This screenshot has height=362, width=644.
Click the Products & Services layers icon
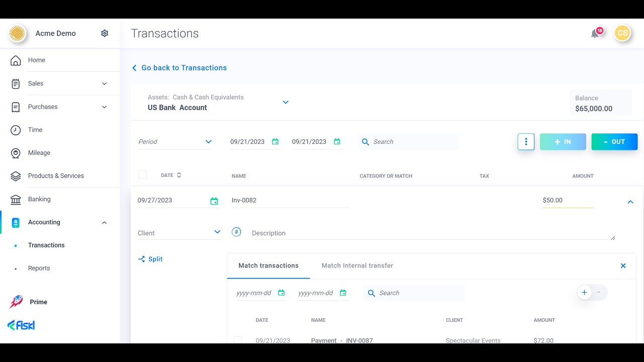(16, 176)
